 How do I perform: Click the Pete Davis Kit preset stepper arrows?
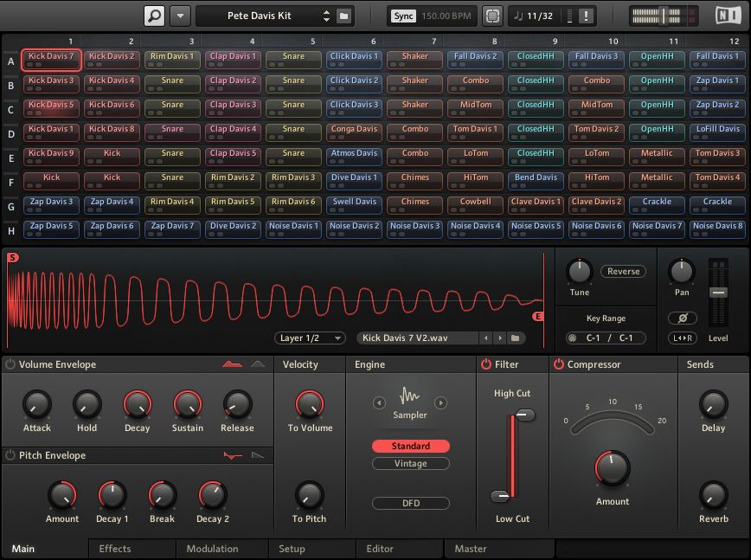(326, 16)
